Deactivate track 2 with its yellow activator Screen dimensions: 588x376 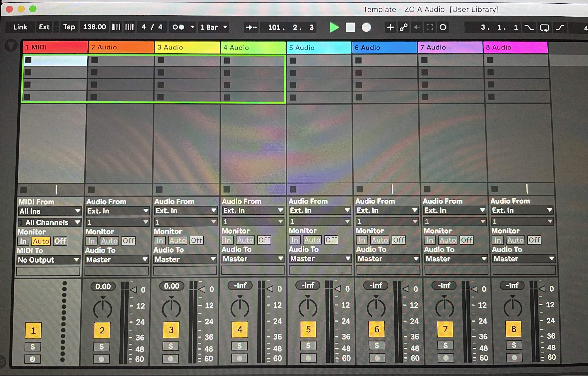[102, 330]
